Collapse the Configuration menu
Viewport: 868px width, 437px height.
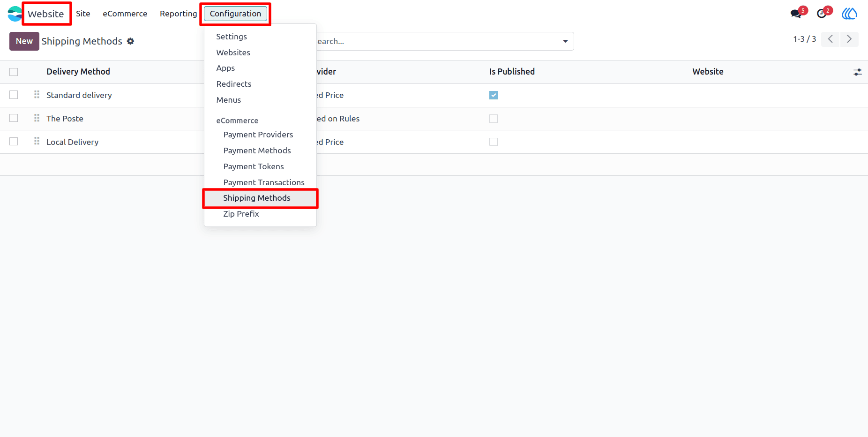tap(235, 14)
